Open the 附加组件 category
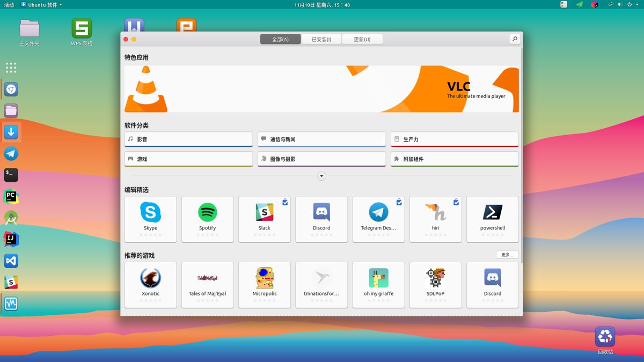The width and height of the screenshot is (644, 362). pyautogui.click(x=455, y=159)
